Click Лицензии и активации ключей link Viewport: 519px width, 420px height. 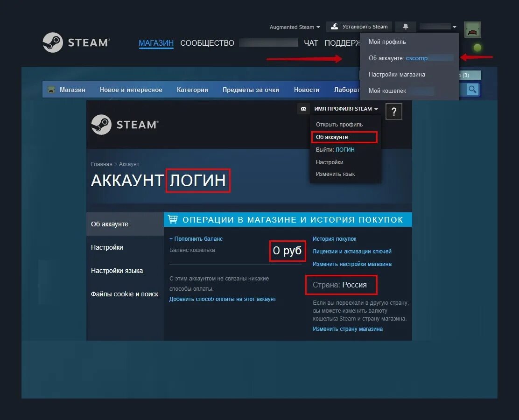point(352,251)
